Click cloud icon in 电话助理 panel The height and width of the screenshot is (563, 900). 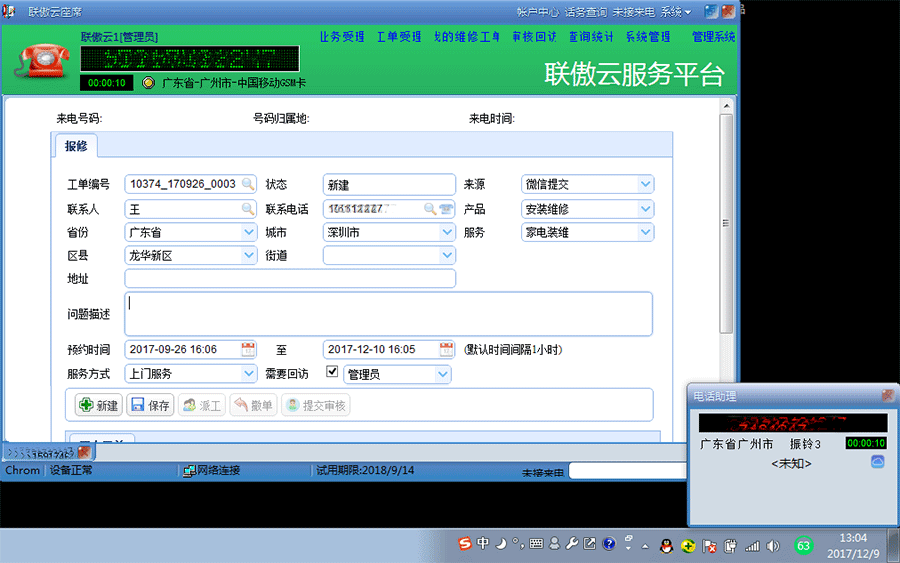[x=877, y=462]
